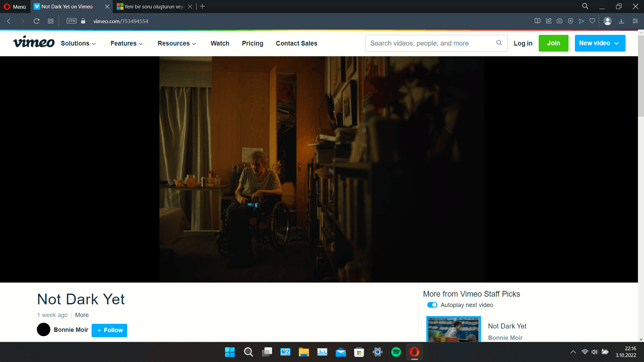Screen dimensions: 644x362
Task: Click the More link under video title
Action: pyautogui.click(x=82, y=315)
